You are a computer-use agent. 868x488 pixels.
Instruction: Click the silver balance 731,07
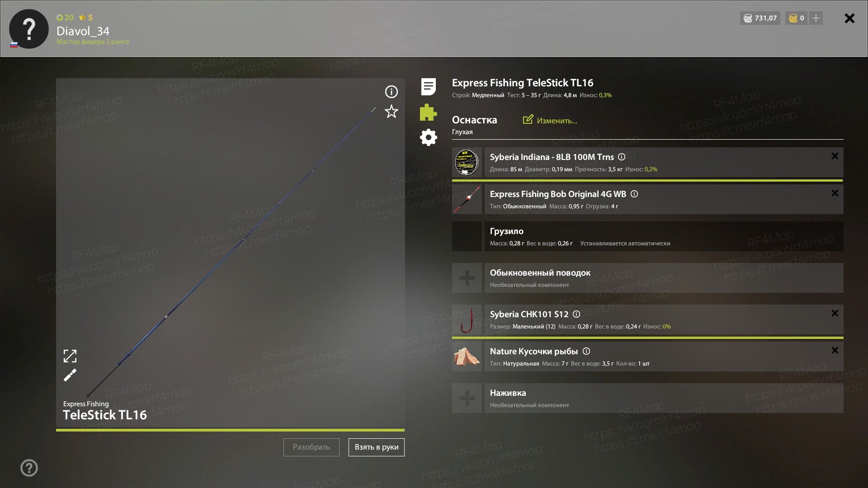pos(760,18)
